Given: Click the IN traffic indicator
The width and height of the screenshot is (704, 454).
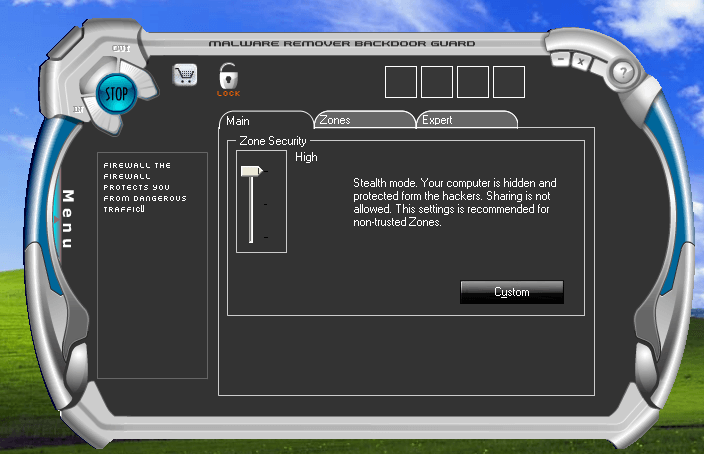Looking at the screenshot, I should (x=78, y=109).
